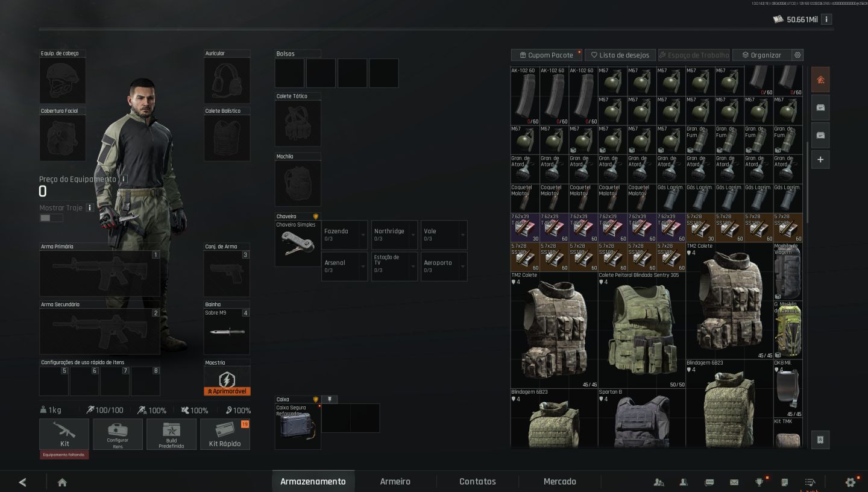Open Lista de desejos wishlist
Image resolution: width=868 pixels, height=492 pixels.
pyautogui.click(x=620, y=55)
